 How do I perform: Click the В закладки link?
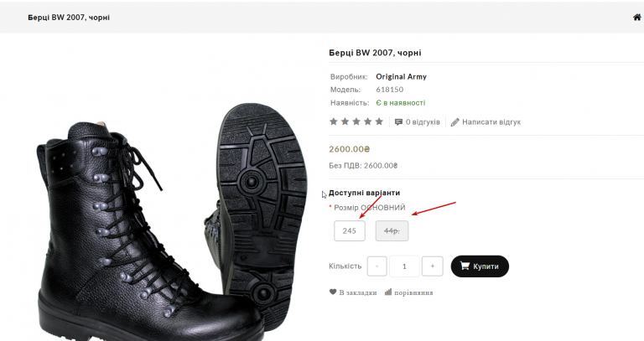(357, 292)
